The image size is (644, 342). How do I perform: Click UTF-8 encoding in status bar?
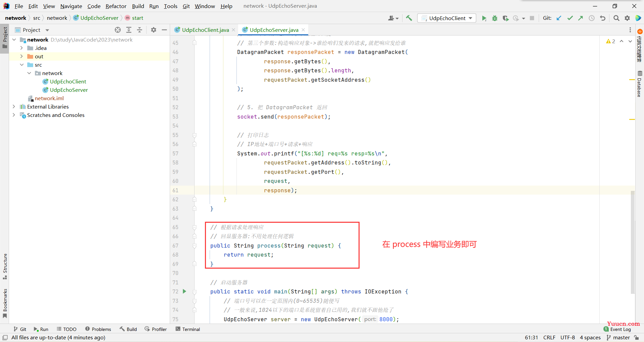[x=568, y=338]
